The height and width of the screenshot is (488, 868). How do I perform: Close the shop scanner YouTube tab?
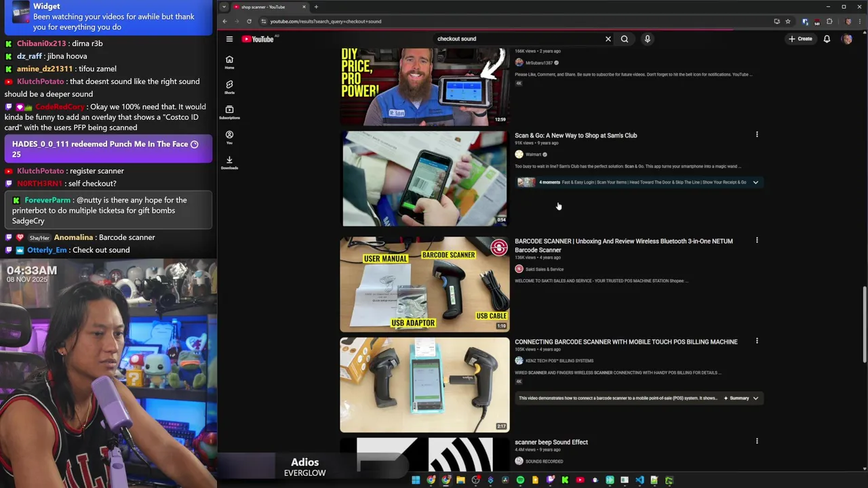(x=304, y=7)
